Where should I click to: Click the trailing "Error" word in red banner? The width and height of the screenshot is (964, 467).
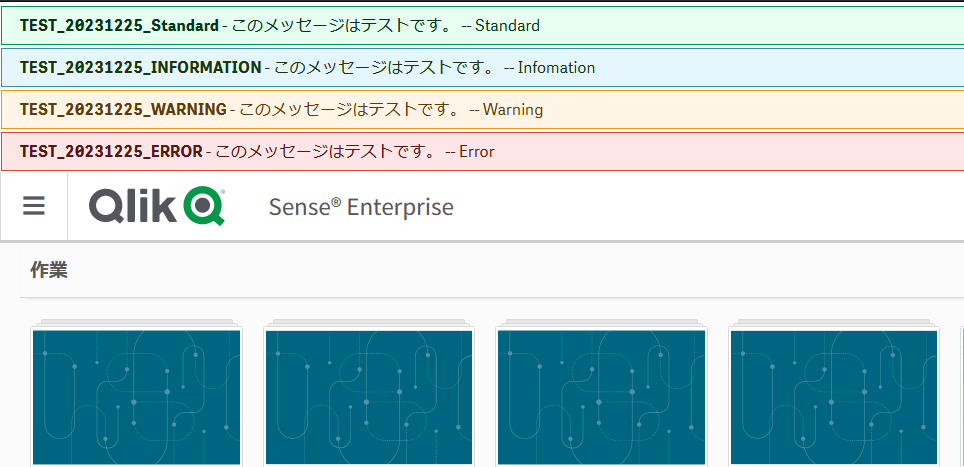(x=477, y=152)
